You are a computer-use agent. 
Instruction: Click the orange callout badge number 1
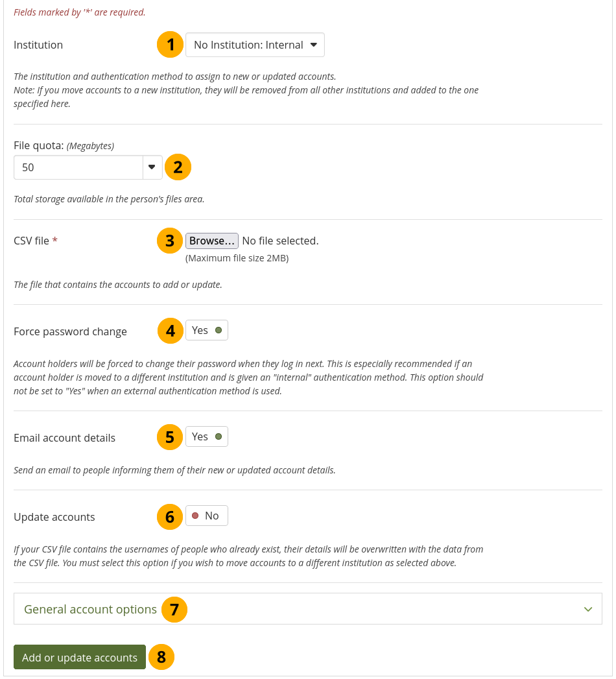coord(170,45)
